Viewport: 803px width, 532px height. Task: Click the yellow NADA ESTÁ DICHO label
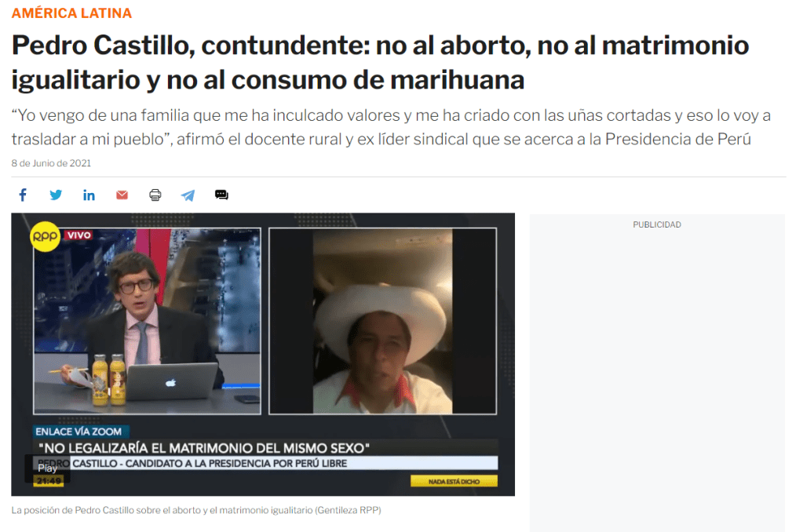coord(454,481)
